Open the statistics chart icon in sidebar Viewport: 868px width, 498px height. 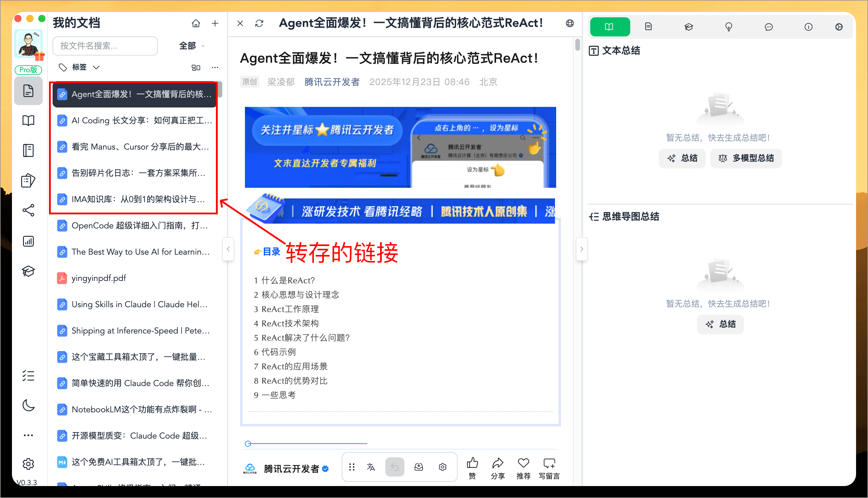[28, 241]
